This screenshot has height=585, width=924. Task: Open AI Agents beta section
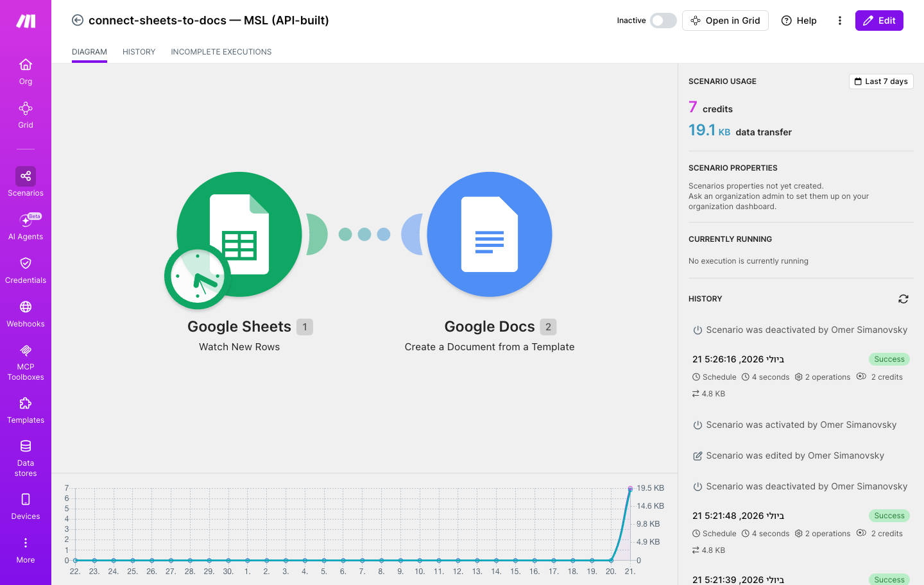[x=26, y=226]
